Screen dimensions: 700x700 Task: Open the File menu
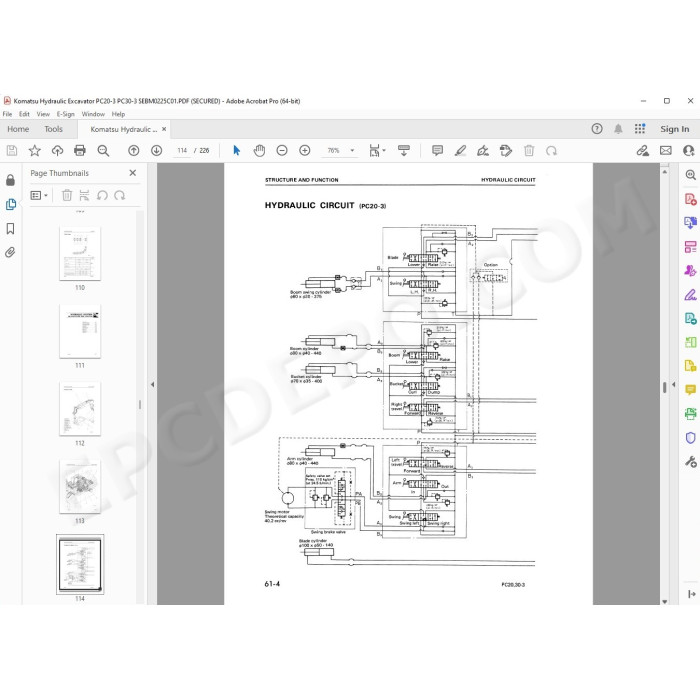pos(8,114)
